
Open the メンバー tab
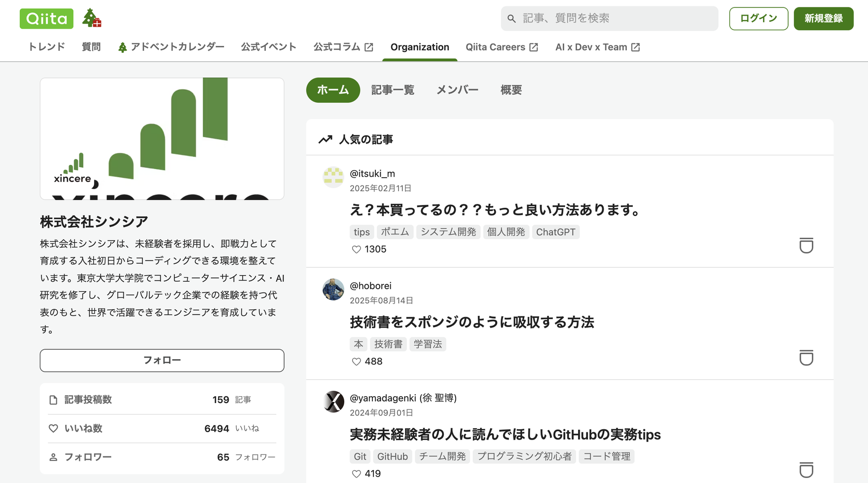click(x=457, y=90)
